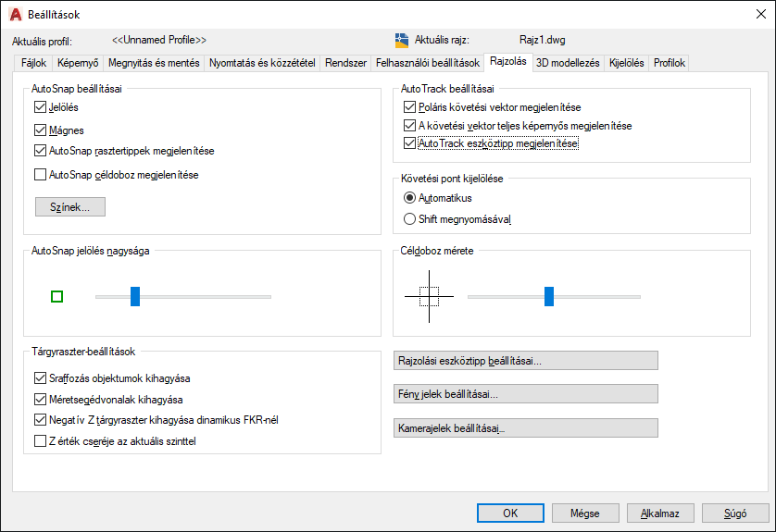The image size is (776, 532).
Task: Click the Kamerajelek beállításai button
Action: (526, 428)
